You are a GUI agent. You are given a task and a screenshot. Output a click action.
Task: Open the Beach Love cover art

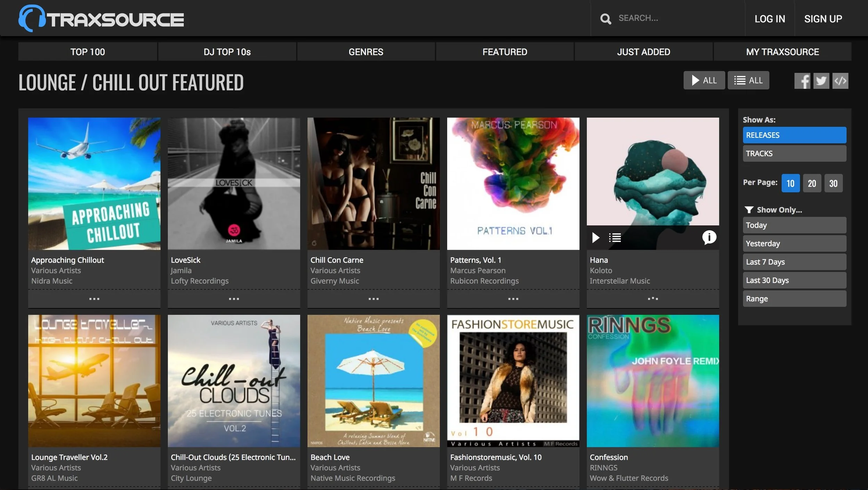374,381
